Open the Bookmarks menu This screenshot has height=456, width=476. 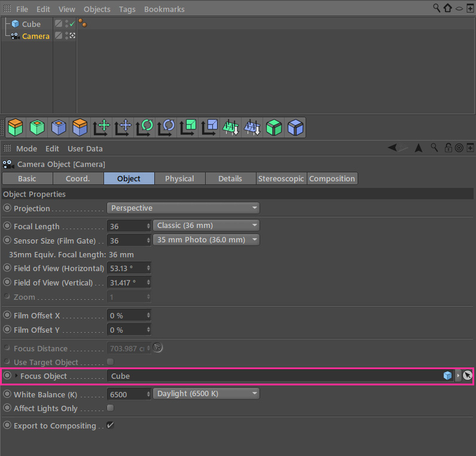tap(164, 10)
